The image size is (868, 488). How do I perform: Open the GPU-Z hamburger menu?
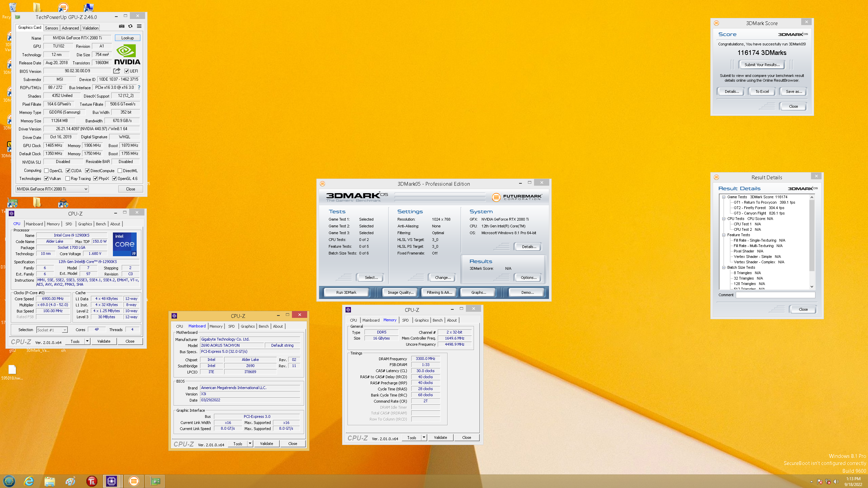139,26
